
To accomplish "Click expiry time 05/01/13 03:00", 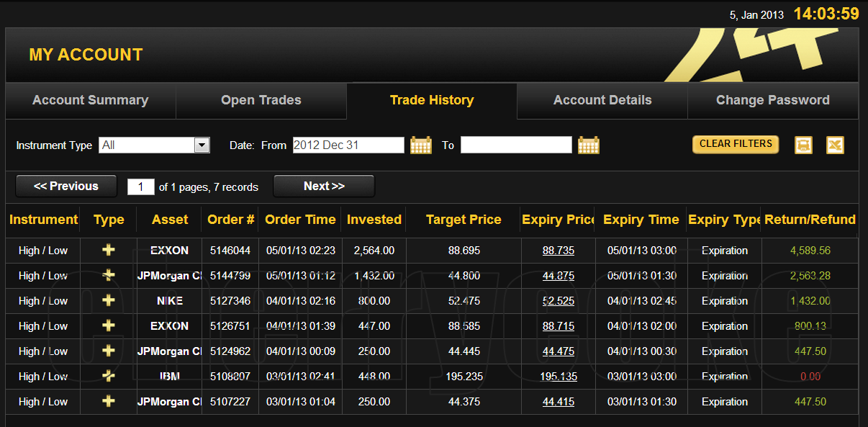I will 642,251.
